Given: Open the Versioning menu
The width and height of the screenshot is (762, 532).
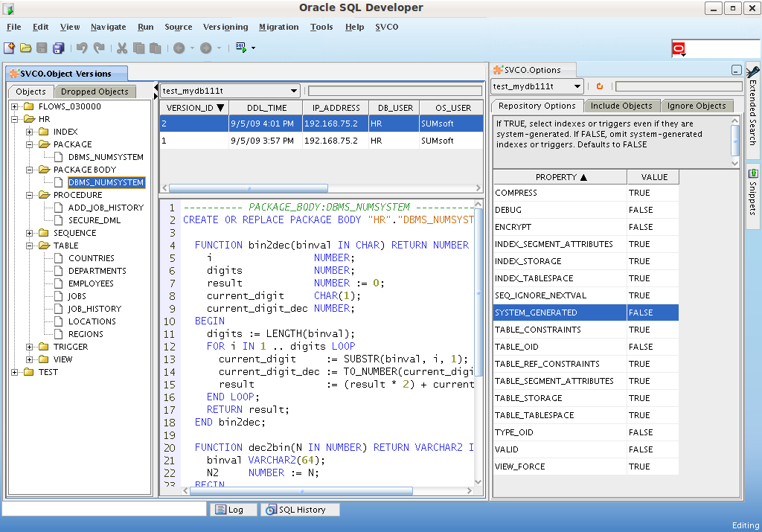Looking at the screenshot, I should (225, 27).
